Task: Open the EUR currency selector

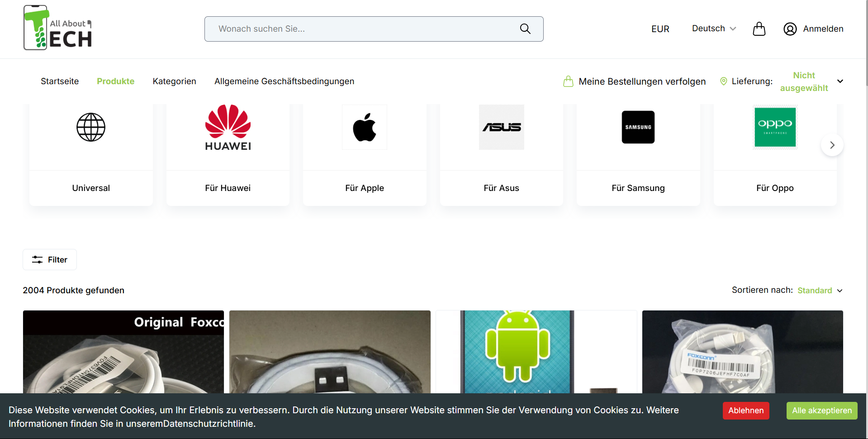Action: (x=660, y=29)
